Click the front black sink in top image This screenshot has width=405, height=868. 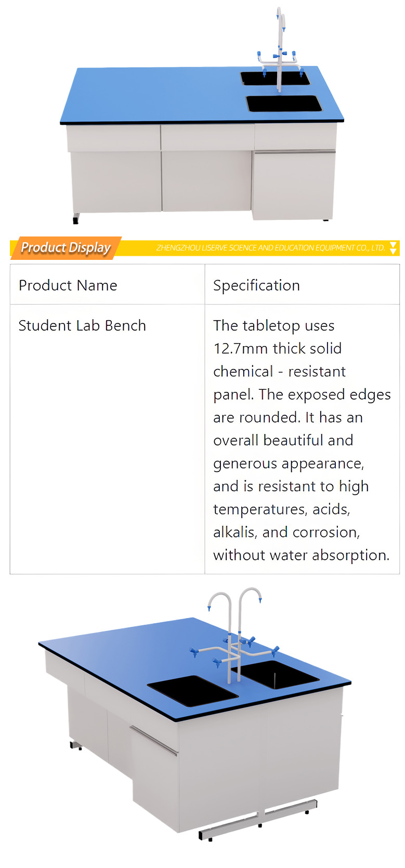pyautogui.click(x=284, y=103)
